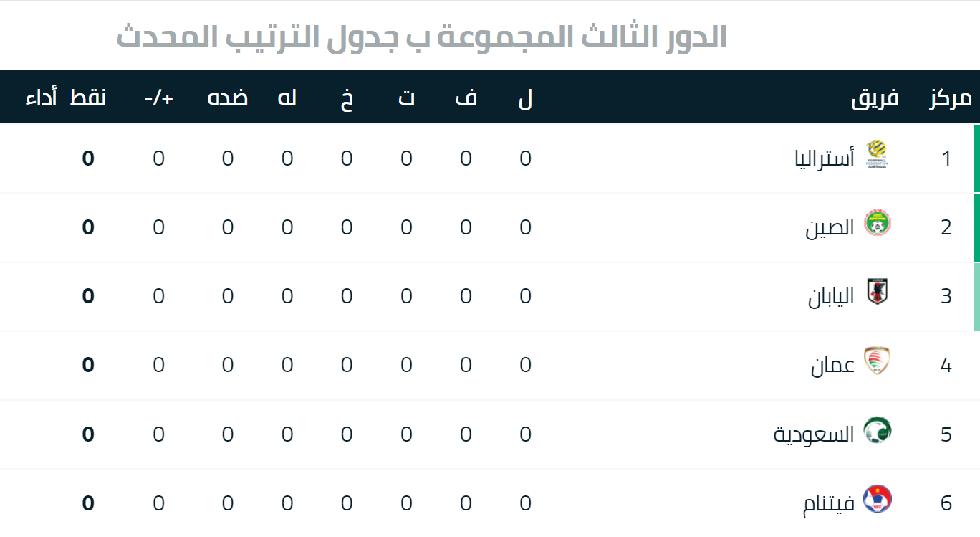
Task: Open the أستراليا team link
Action: [x=825, y=158]
